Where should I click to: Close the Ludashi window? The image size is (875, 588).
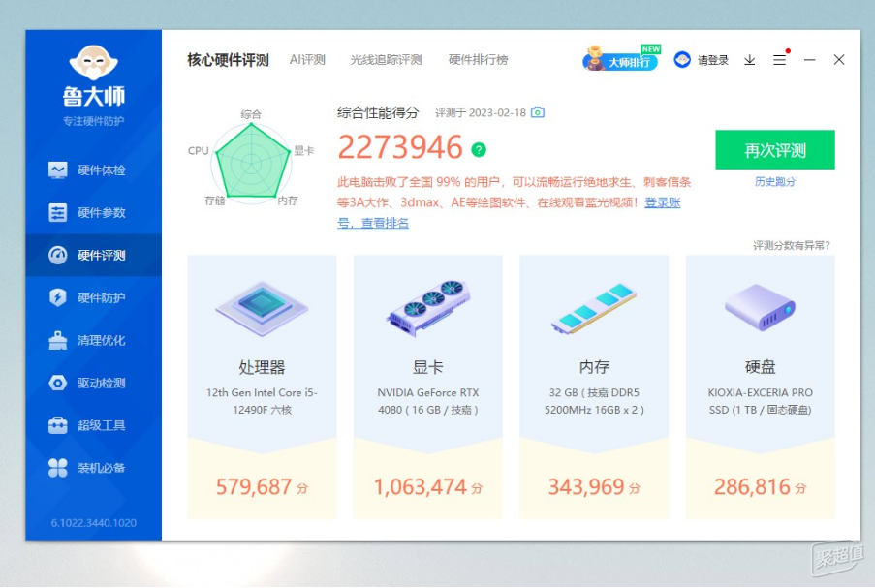point(839,60)
